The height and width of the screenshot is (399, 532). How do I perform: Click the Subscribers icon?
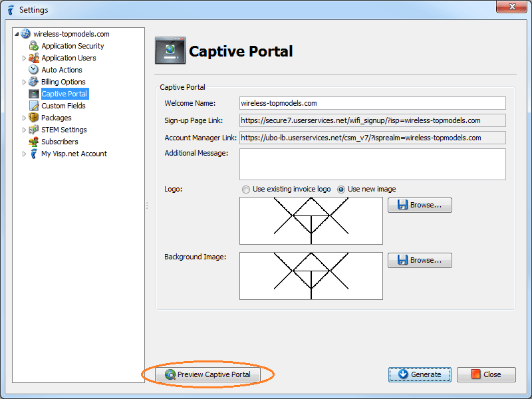pos(34,142)
